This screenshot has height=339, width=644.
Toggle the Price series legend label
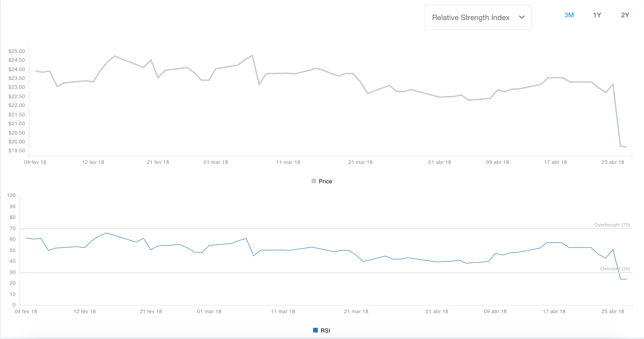point(325,181)
